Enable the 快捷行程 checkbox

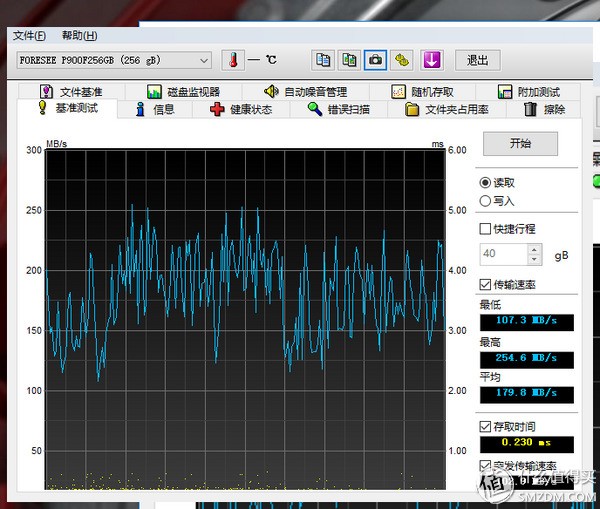[x=485, y=229]
